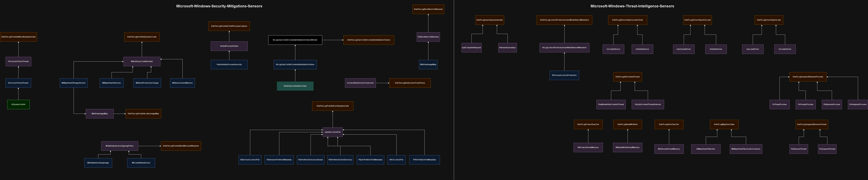Image resolution: width=868 pixels, height=180 pixels.
Task: Click the EtwTiLogInsertQueueUserApc node
Action: [490, 20]
